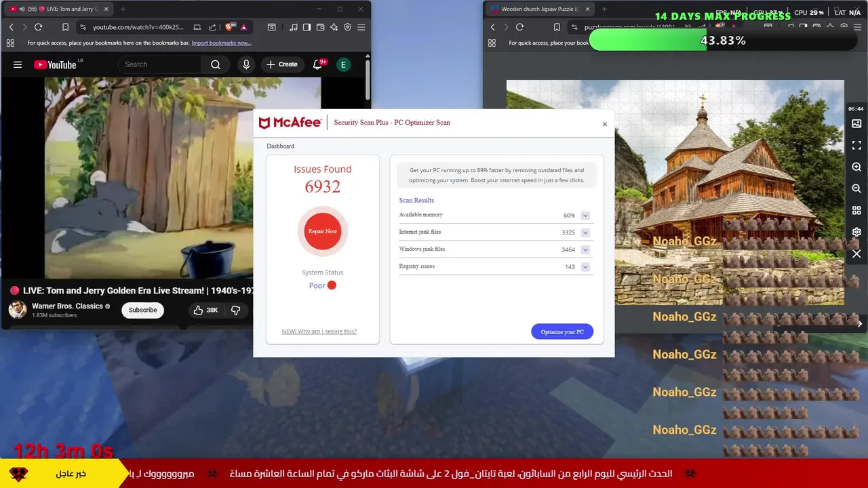Select Wooden church Jigsaw Puzzle tab
Image resolution: width=868 pixels, height=488 pixels.
click(539, 9)
